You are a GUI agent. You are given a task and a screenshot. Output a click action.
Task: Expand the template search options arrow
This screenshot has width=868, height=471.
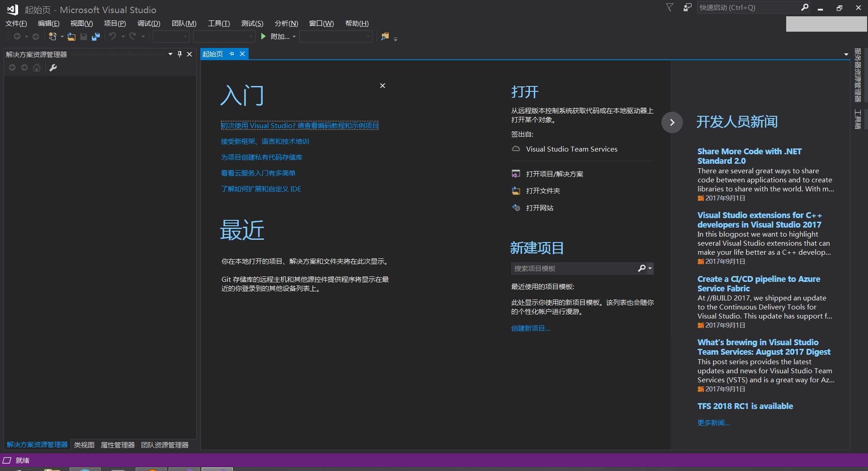click(650, 268)
